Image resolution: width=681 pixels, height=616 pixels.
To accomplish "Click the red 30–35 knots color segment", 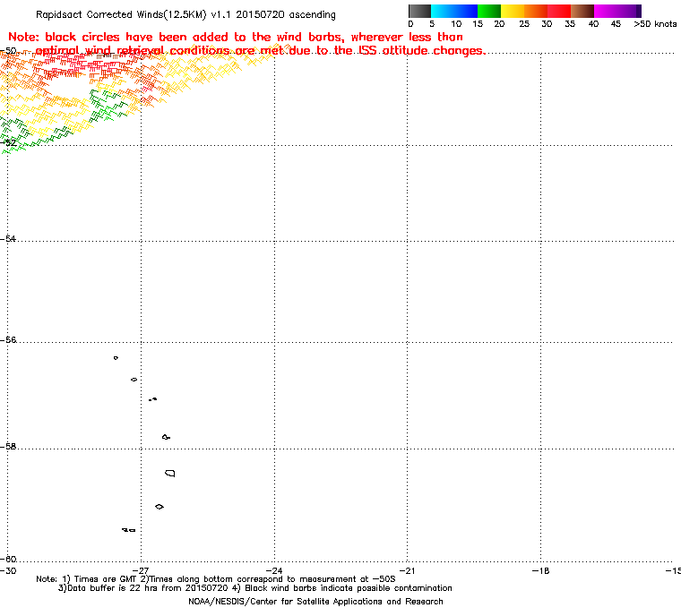I will point(559,11).
